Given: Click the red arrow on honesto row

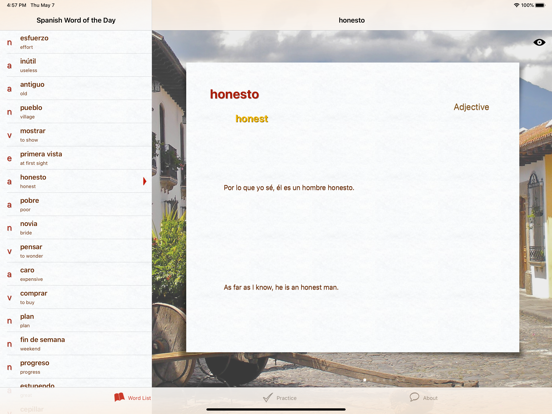Looking at the screenshot, I should (x=144, y=181).
